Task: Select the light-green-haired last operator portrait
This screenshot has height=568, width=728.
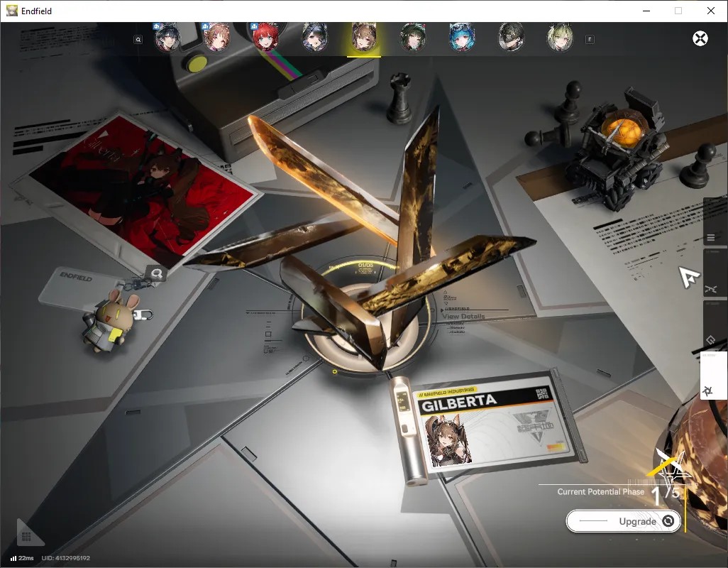Action: click(560, 38)
